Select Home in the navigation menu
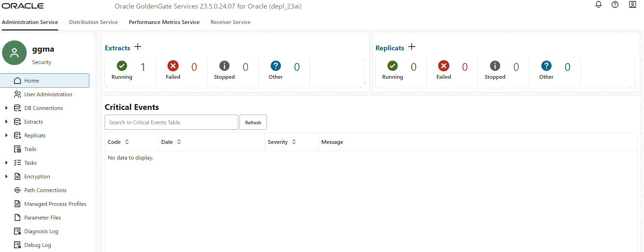Viewport: 644px width, 252px height. pos(45,80)
